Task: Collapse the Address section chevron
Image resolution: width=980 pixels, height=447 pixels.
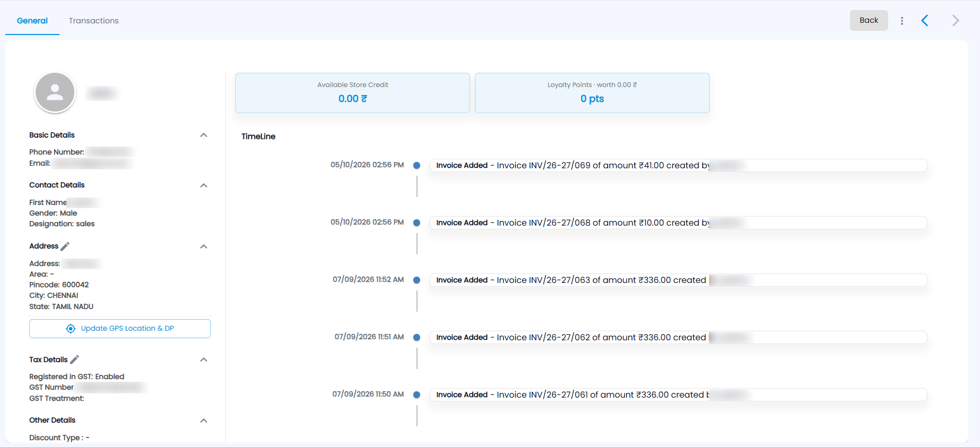Action: click(203, 246)
